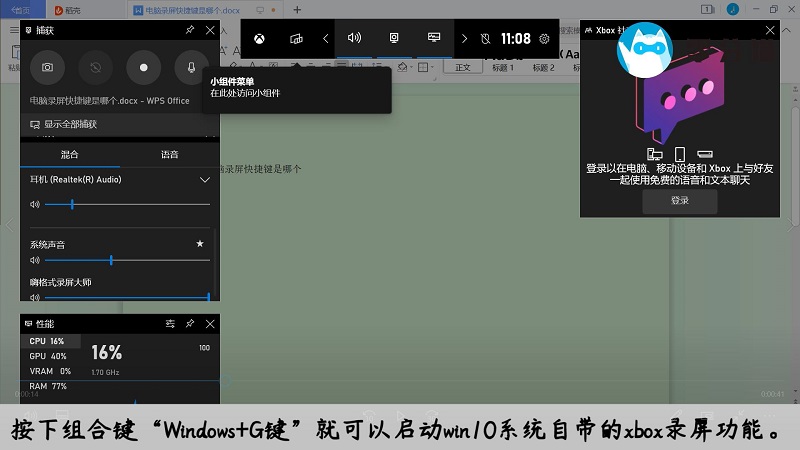The height and width of the screenshot is (450, 800).
Task: Mute the headphone output speaker icon
Action: click(35, 204)
